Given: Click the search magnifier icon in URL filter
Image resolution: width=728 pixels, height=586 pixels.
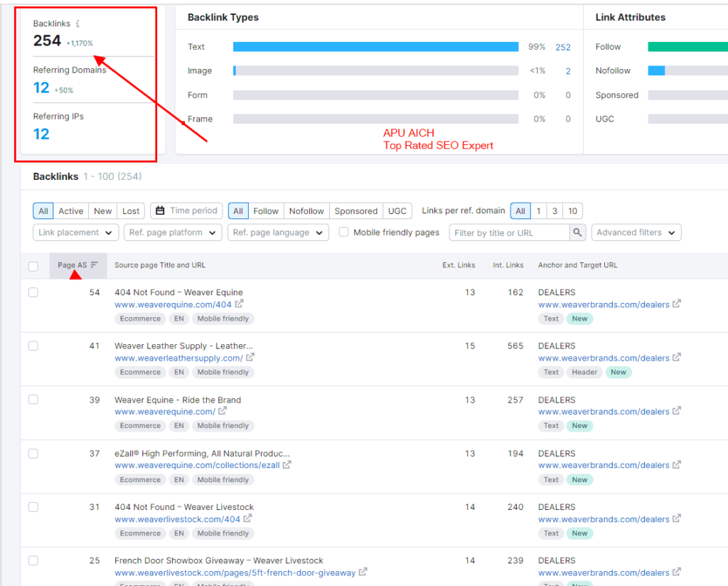Looking at the screenshot, I should click(x=578, y=233).
